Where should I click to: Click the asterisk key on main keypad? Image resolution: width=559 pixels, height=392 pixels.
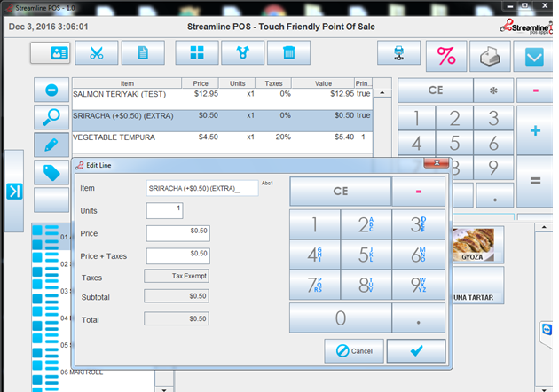tap(493, 90)
